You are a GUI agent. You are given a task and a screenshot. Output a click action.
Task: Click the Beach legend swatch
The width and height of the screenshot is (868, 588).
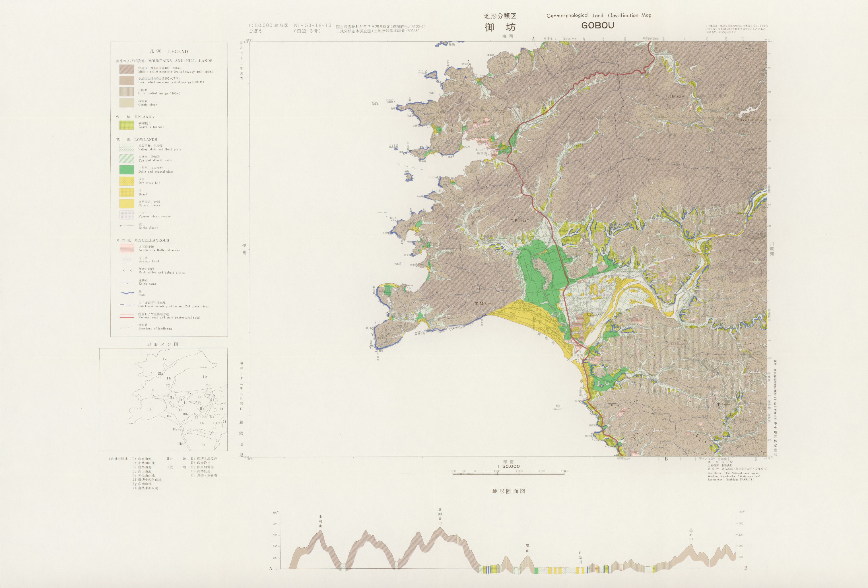click(127, 192)
